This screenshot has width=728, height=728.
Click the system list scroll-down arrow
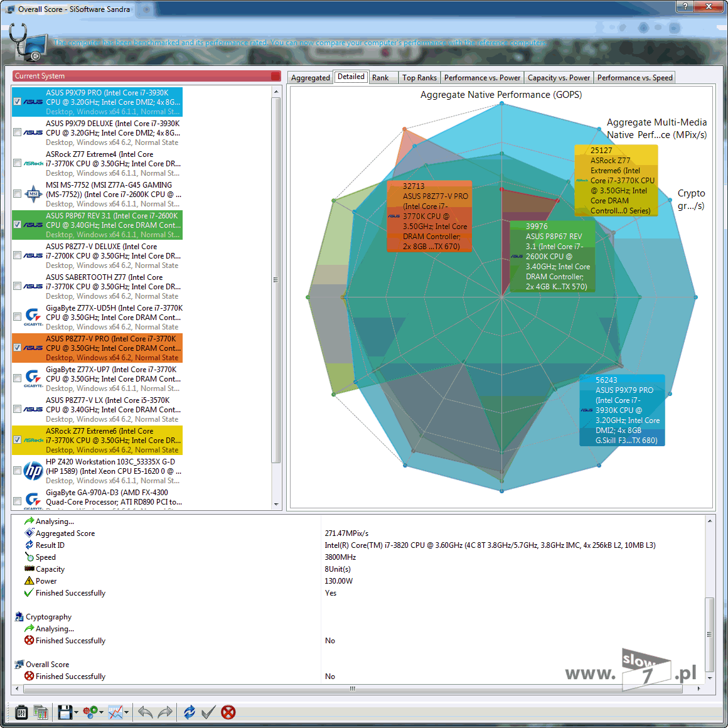point(276,504)
